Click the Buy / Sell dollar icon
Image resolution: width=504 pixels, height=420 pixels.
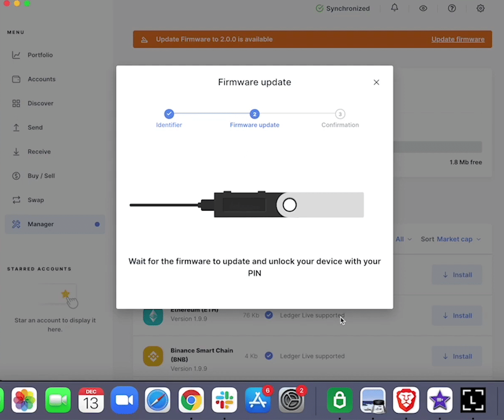[x=16, y=176]
